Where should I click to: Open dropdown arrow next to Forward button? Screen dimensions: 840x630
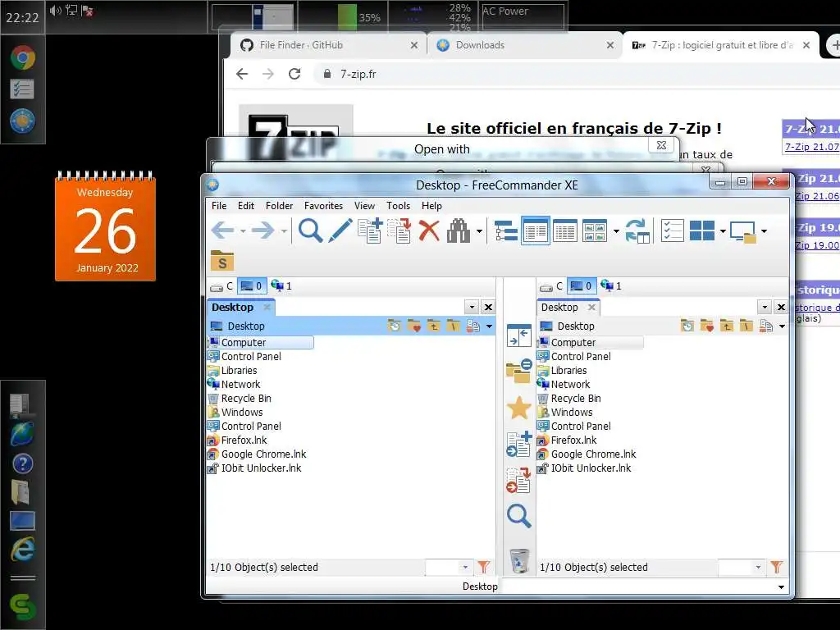coord(284,231)
